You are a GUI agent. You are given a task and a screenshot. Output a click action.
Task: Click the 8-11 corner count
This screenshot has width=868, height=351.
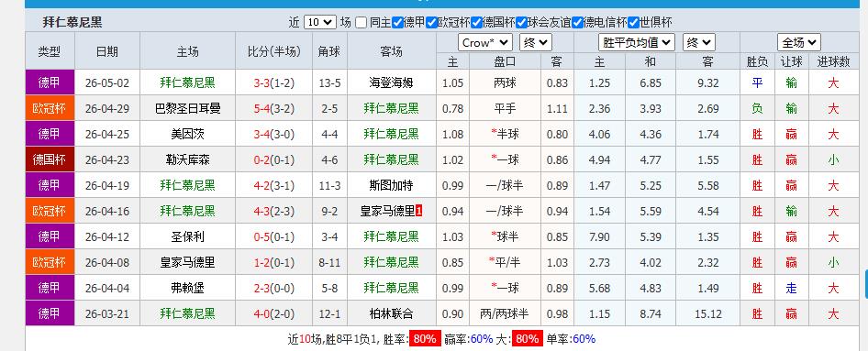(330, 262)
